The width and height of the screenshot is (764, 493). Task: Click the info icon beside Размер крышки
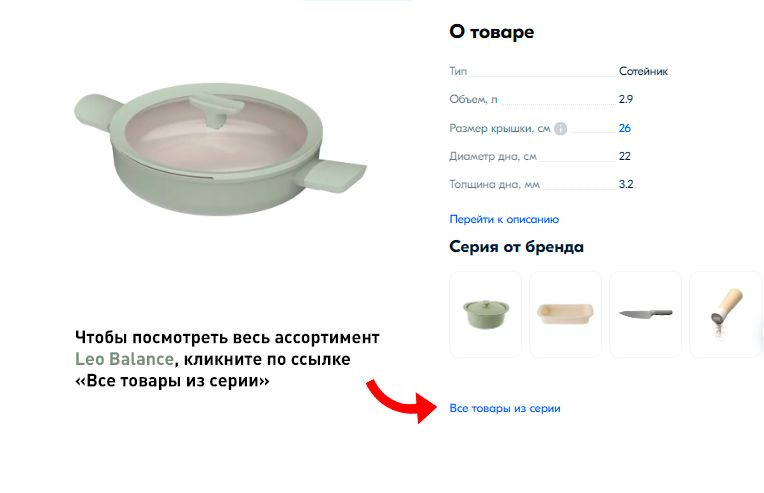pyautogui.click(x=560, y=129)
